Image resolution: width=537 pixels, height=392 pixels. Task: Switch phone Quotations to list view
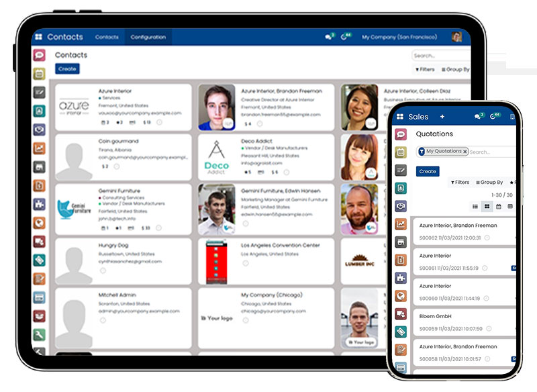tap(475, 207)
